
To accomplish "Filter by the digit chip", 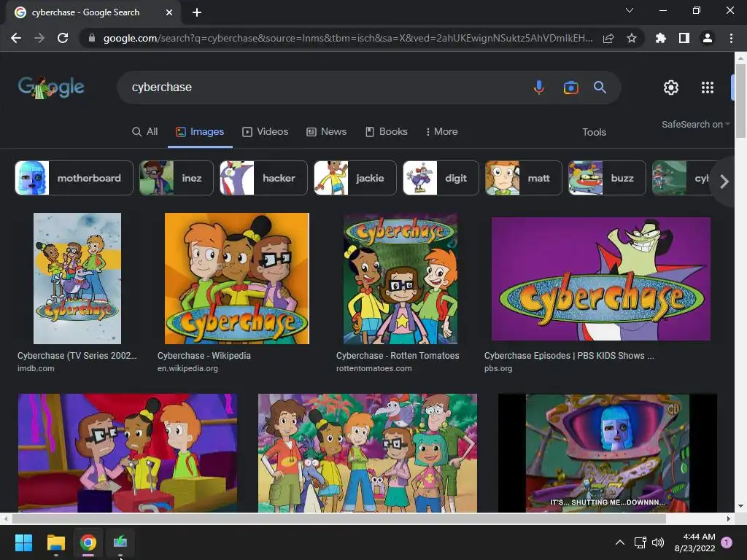I will 441,178.
